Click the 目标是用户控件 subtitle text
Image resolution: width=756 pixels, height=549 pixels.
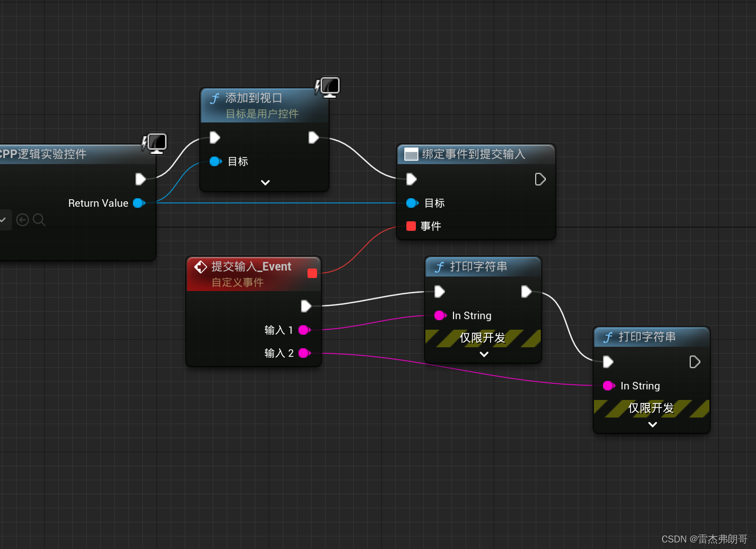(262, 114)
